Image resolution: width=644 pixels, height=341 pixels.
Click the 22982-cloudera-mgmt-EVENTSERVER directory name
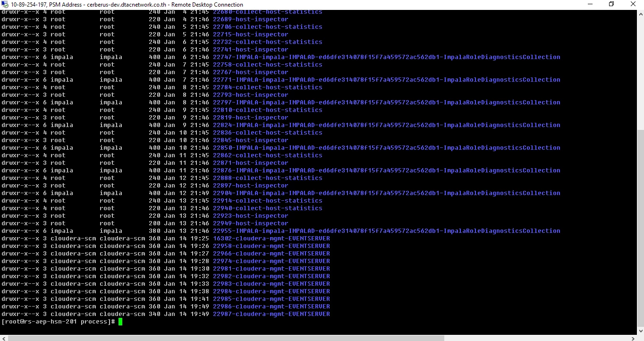click(x=271, y=276)
